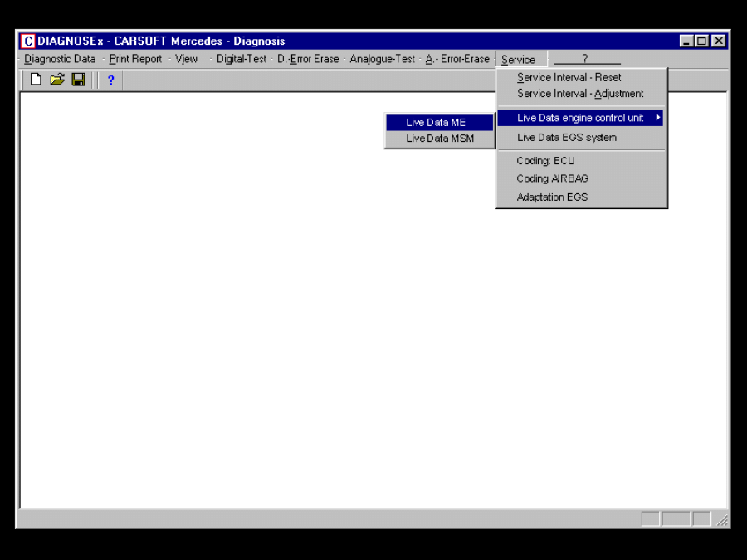Select Service Interval - Adjustment

[580, 94]
